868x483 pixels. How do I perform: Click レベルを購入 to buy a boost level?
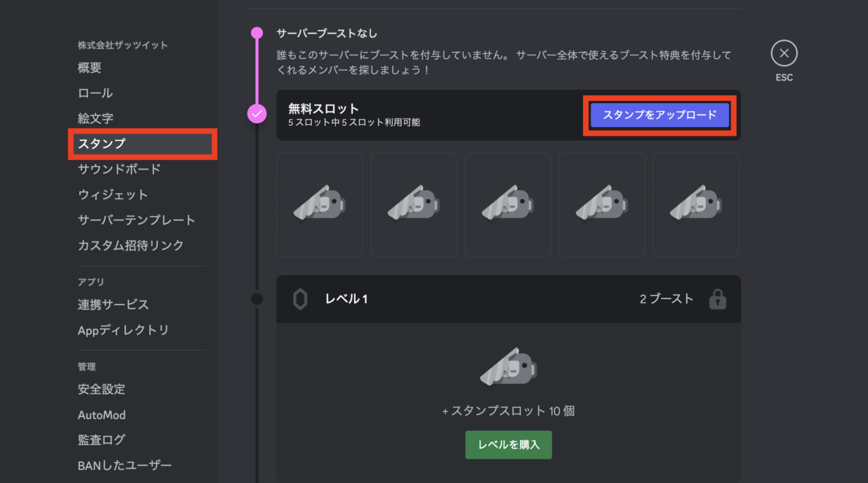click(508, 445)
